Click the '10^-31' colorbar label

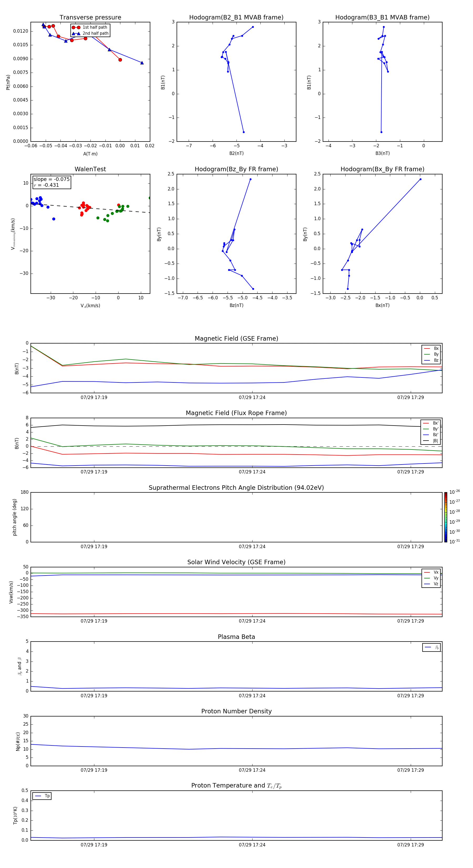(x=455, y=542)
